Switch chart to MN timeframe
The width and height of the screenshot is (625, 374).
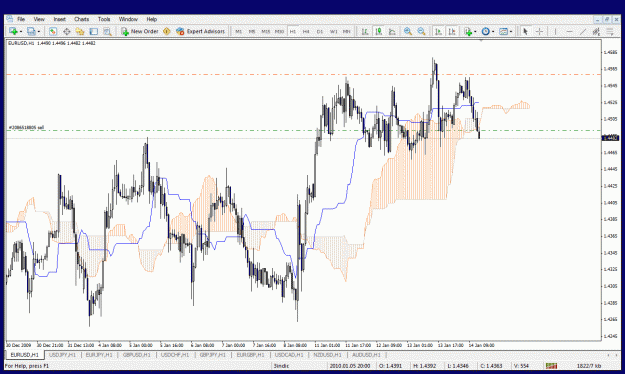click(x=347, y=31)
